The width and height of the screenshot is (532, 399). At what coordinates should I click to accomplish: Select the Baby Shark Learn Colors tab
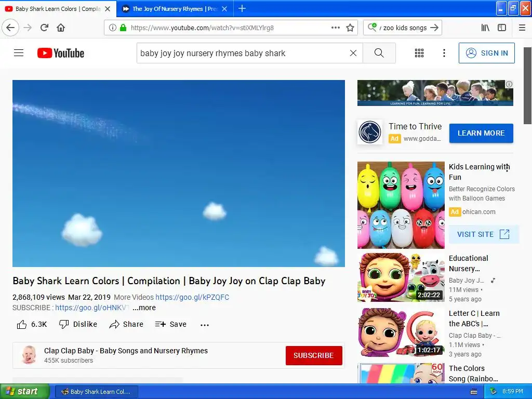tap(58, 8)
